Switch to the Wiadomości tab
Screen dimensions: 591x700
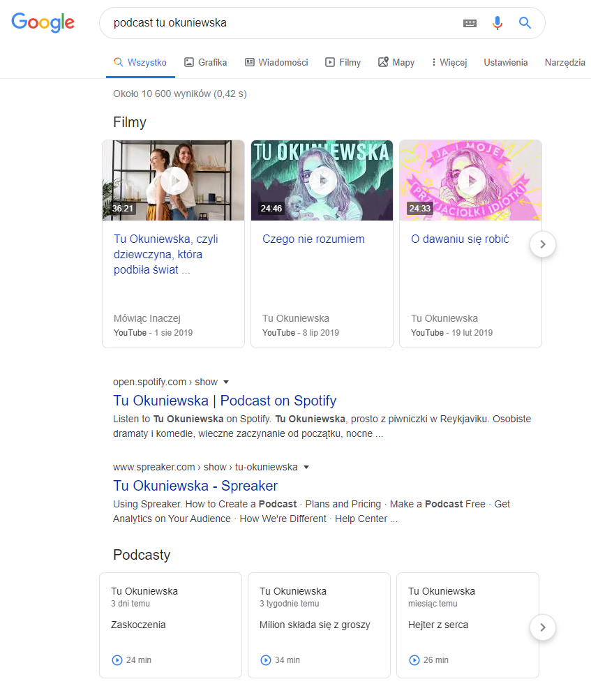(276, 62)
